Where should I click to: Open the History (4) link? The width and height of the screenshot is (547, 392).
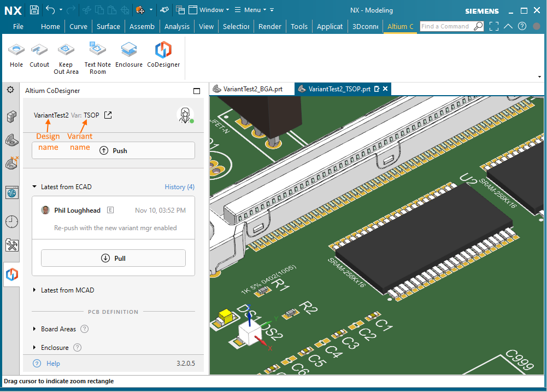pos(179,187)
